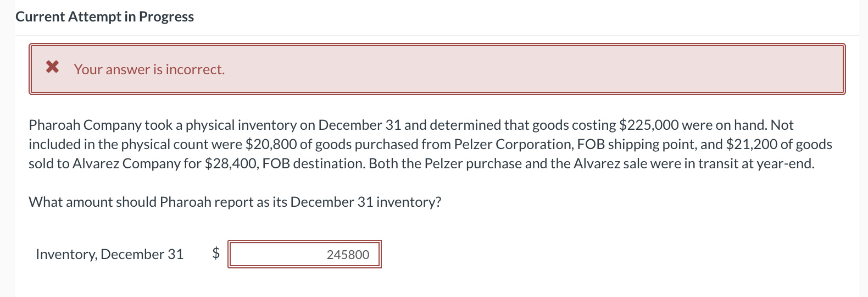Click the '$20,800' amount in the problem
Screen dimensions: 868x297
[x=271, y=144]
